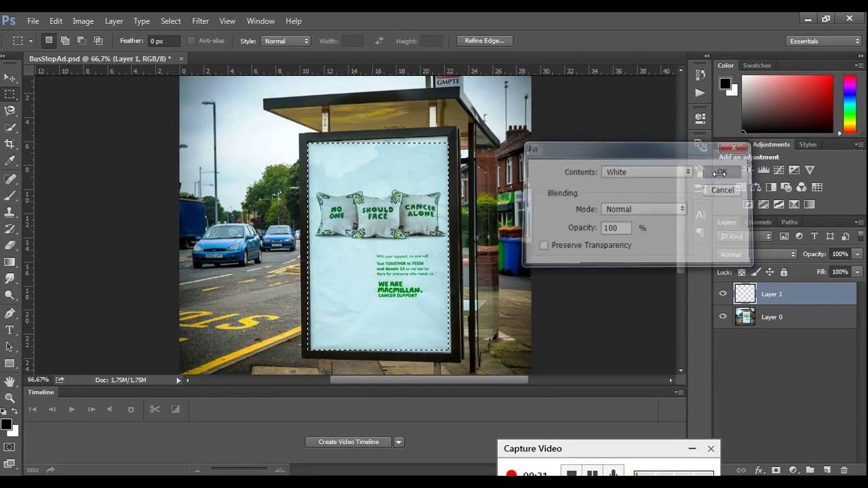Viewport: 868px width, 488px height.
Task: Enable Preserve Transparency checkbox in Fill dialog
Action: coord(543,245)
